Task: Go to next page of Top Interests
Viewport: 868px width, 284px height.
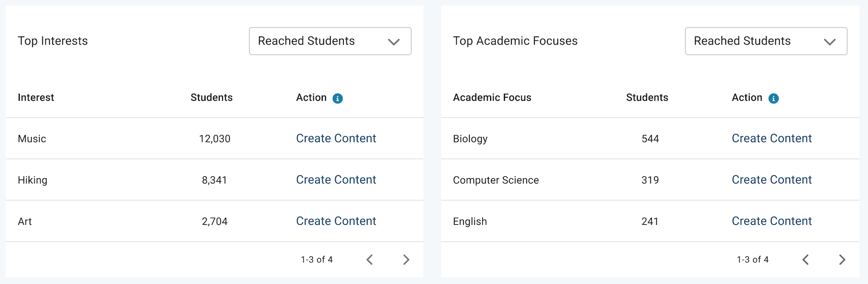Action: click(406, 259)
